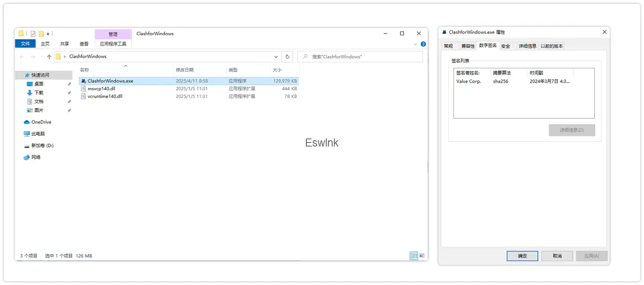Open the 查看 ribbon tab

tap(84, 44)
